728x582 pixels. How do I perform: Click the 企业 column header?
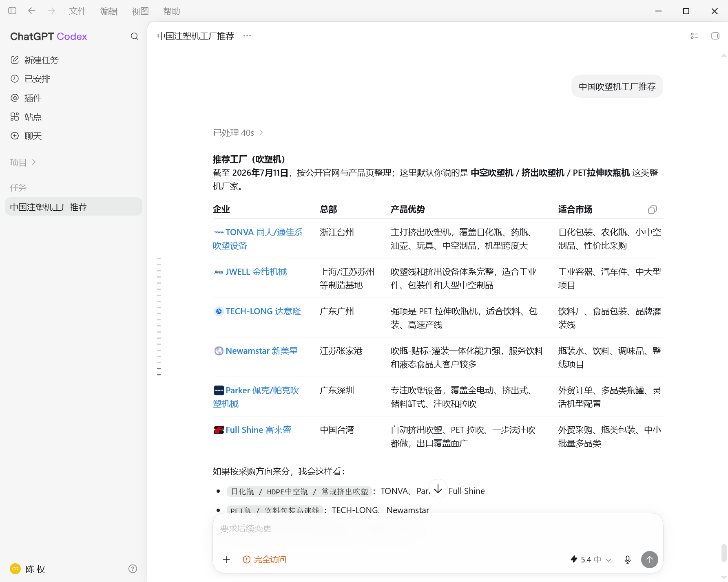click(221, 209)
